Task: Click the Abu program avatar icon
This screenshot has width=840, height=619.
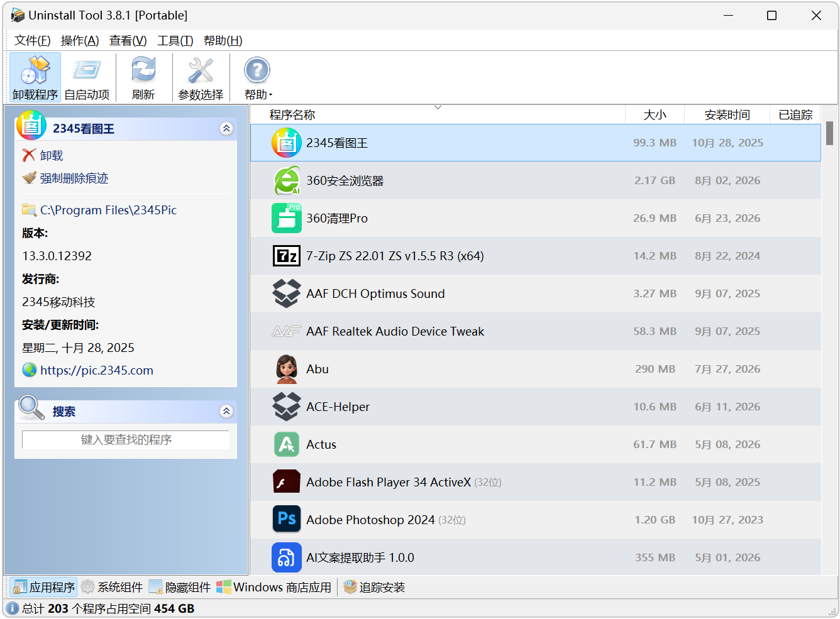Action: [286, 369]
